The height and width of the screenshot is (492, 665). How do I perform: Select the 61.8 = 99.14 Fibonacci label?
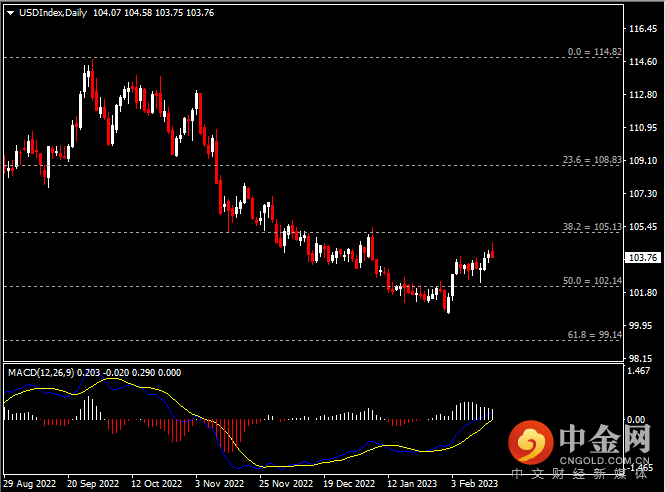[594, 335]
